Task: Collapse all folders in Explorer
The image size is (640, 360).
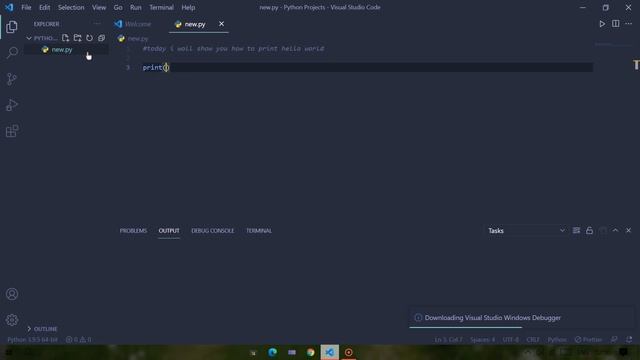Action: tap(101, 38)
